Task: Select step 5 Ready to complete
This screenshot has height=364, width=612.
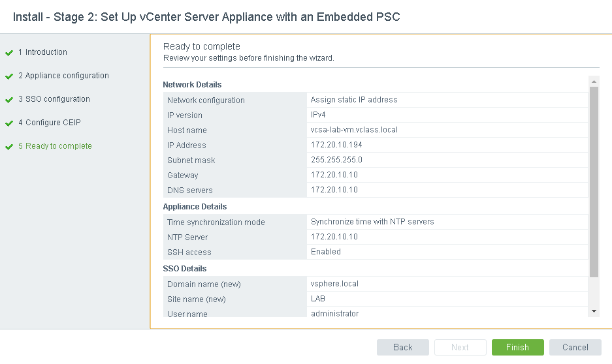Action: (58, 146)
